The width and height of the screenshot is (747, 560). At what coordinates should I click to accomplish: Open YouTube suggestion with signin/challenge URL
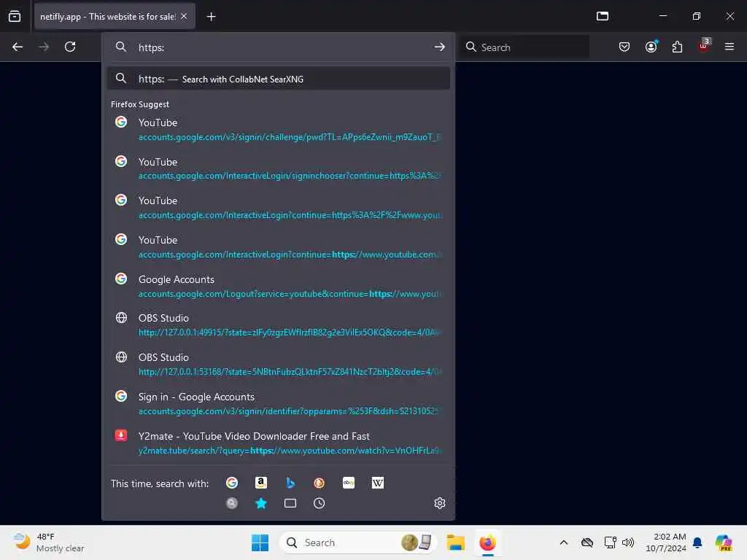(x=279, y=130)
